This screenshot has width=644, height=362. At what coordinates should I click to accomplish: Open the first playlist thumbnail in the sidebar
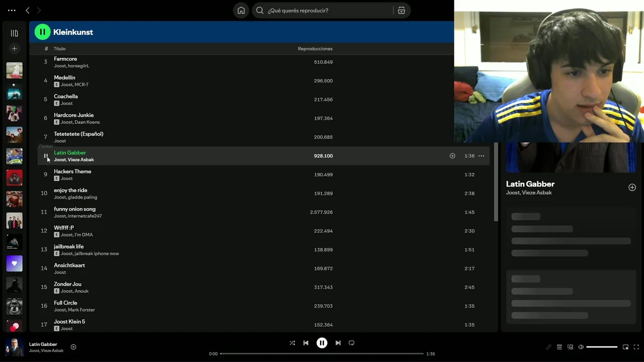[14, 70]
